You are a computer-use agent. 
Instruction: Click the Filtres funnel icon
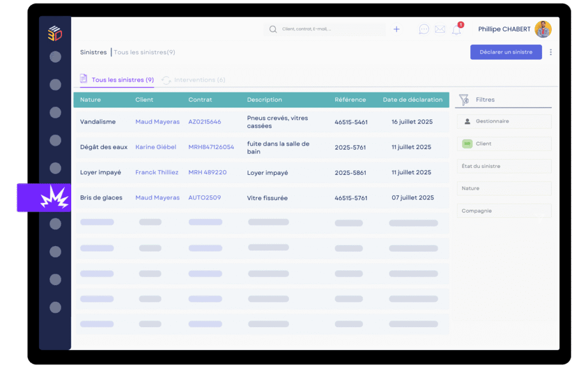coord(463,100)
